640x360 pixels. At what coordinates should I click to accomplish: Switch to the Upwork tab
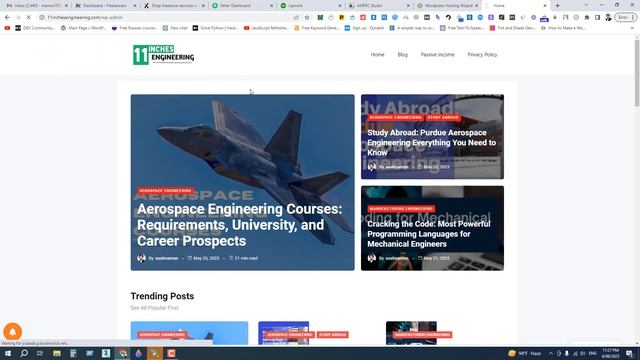click(310, 6)
